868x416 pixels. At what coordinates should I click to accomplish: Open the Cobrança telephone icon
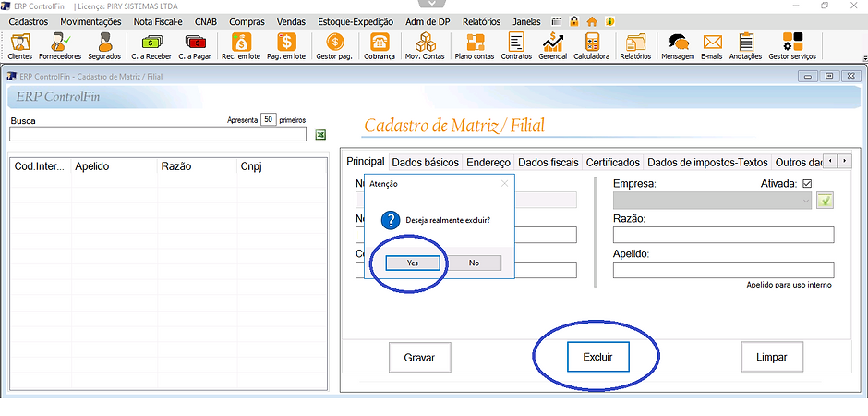tap(380, 46)
